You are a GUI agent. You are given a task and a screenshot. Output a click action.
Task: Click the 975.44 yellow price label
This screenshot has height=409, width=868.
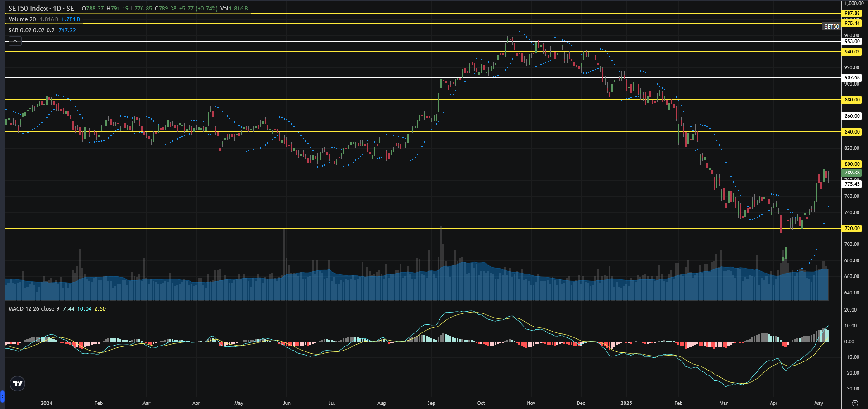click(852, 23)
